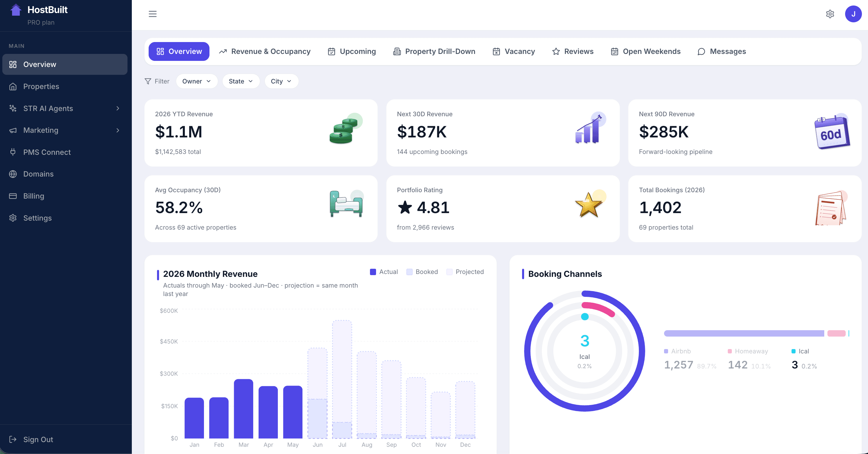Click the Properties home icon in sidebar
Viewport: 868px width, 454px height.
13,87
